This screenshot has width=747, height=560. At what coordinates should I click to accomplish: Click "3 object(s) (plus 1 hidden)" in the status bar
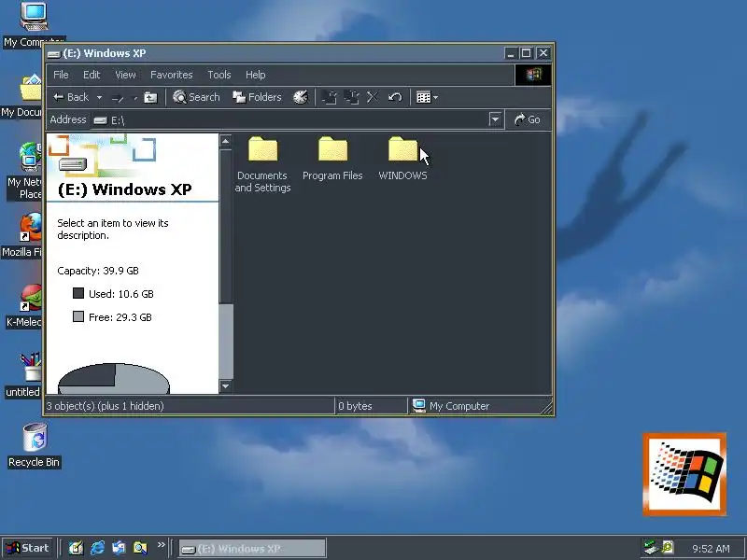coord(105,406)
